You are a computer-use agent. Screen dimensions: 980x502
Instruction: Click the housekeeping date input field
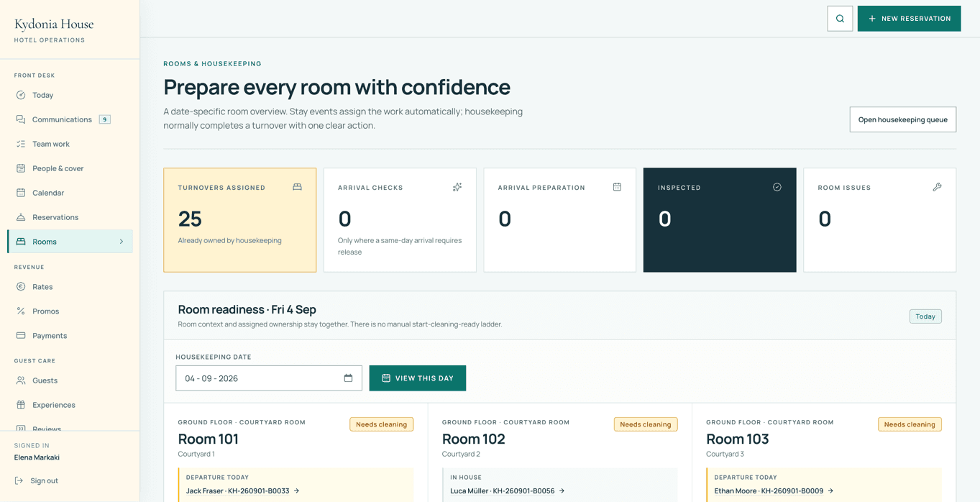(x=269, y=378)
